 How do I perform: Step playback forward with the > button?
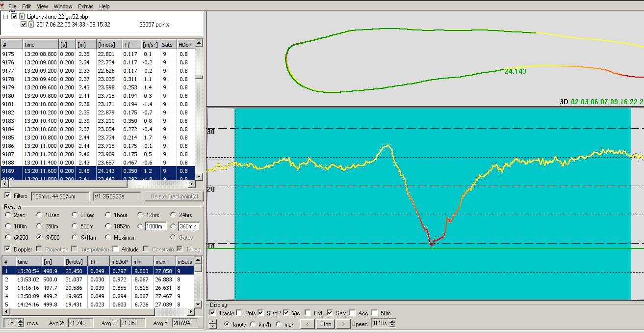click(343, 324)
